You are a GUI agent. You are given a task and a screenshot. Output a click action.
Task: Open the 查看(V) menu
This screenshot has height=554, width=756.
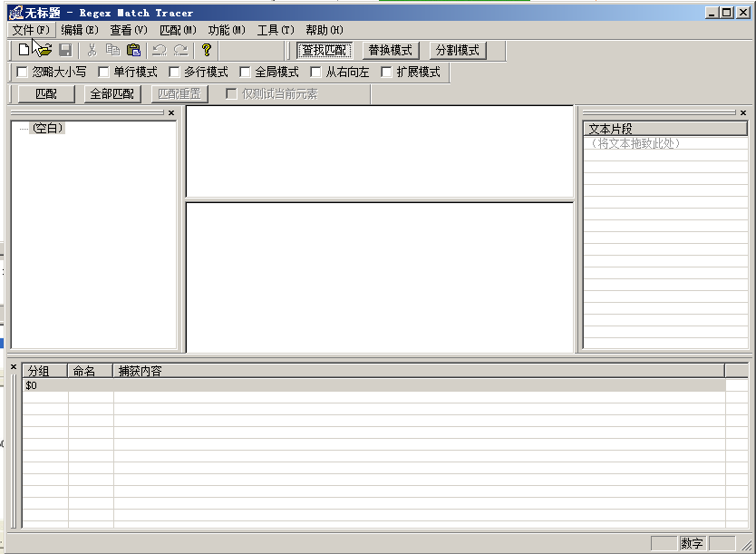tap(129, 30)
